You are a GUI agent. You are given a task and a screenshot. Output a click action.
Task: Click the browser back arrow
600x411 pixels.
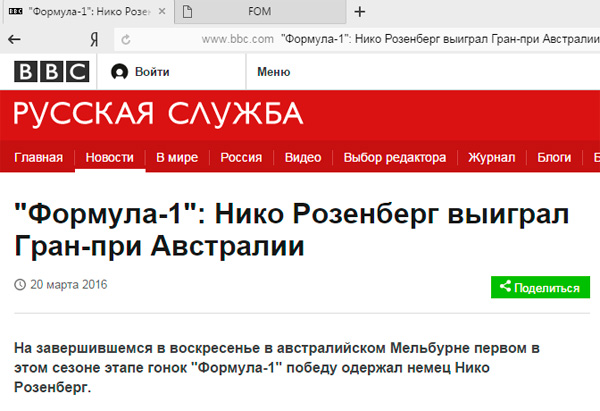click(x=14, y=39)
